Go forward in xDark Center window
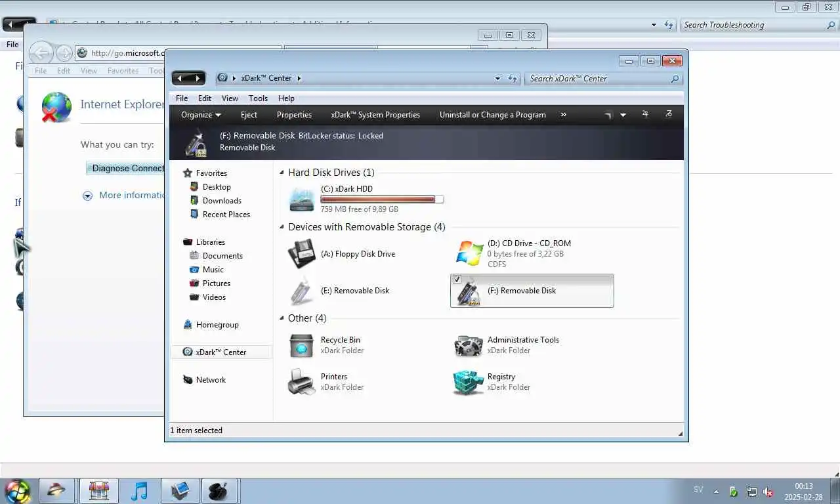Viewport: 840px width, 504px height. tap(197, 78)
